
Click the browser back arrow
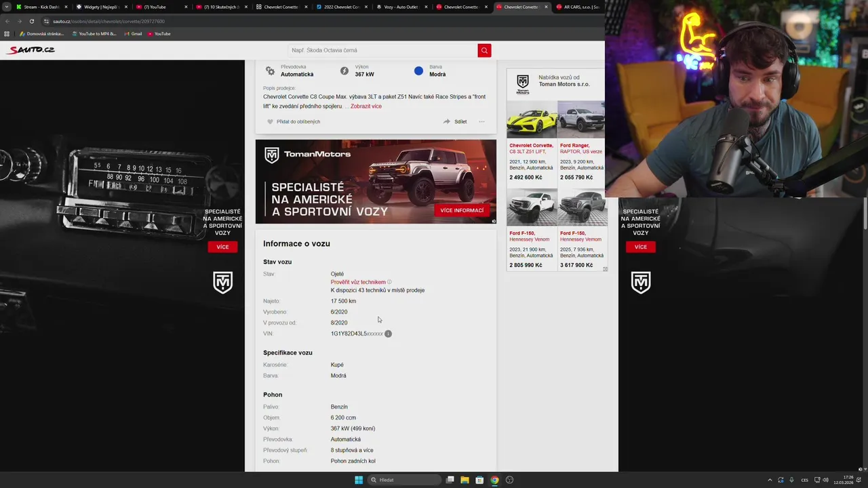point(7,21)
